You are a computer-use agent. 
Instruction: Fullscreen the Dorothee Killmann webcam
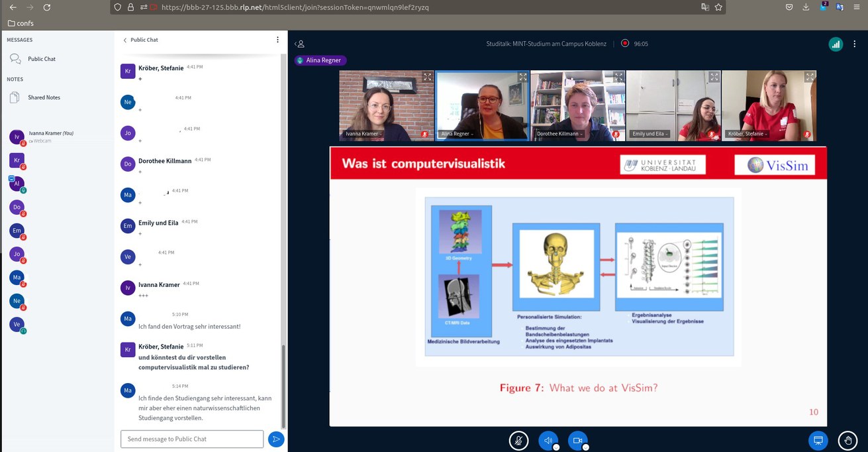pos(618,77)
